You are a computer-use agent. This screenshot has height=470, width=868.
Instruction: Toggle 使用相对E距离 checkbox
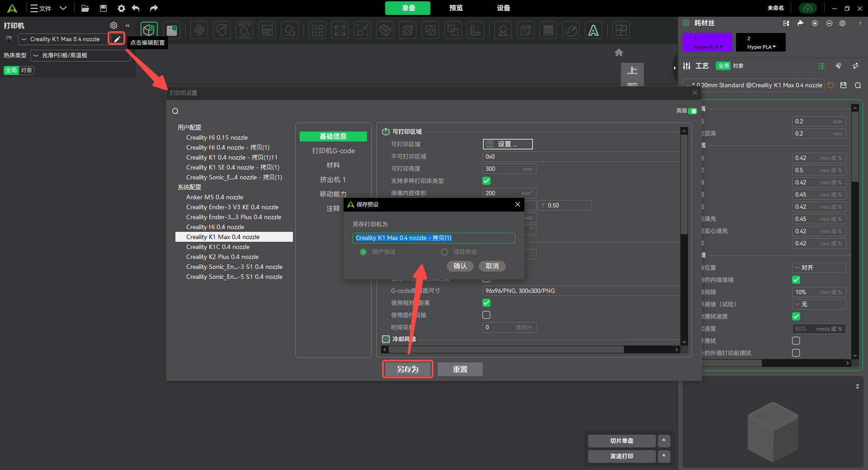point(486,303)
